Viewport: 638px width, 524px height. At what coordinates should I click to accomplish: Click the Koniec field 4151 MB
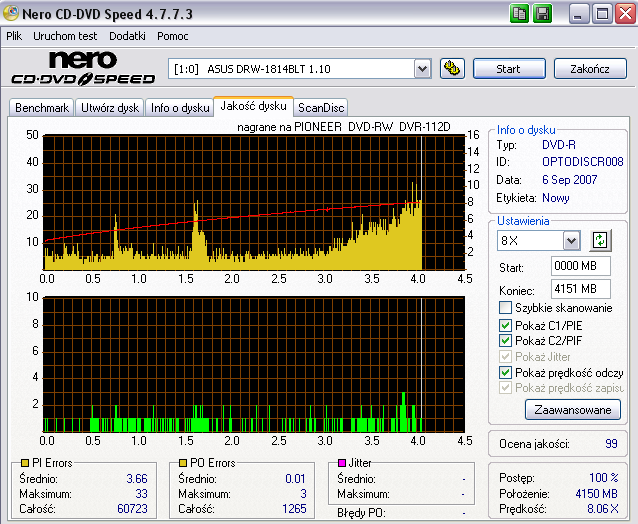pos(581,289)
